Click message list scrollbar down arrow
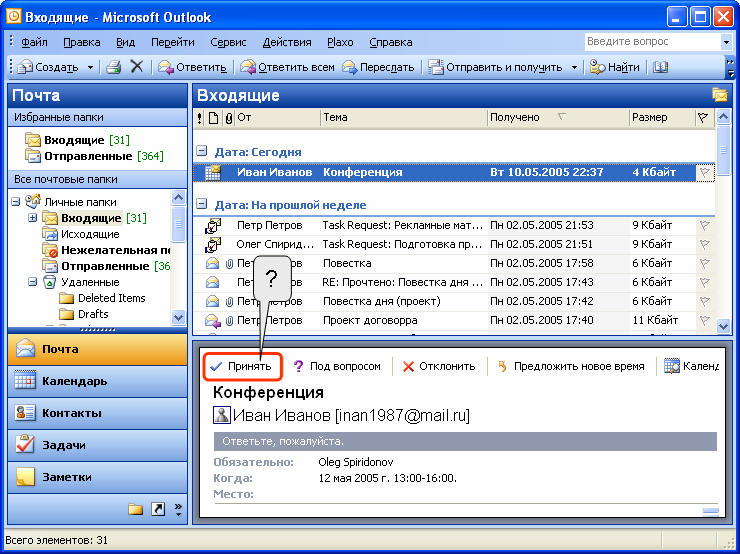The width and height of the screenshot is (740, 554). (723, 326)
